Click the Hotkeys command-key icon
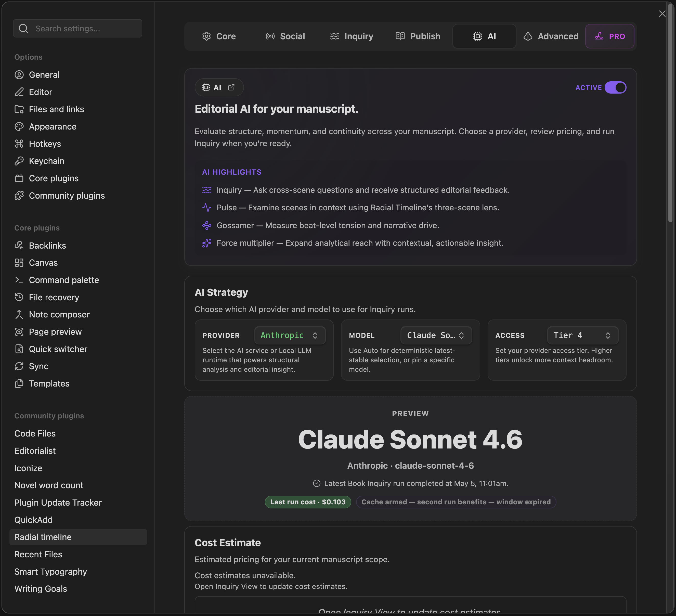Screen dimensions: 676x616 tap(19, 144)
